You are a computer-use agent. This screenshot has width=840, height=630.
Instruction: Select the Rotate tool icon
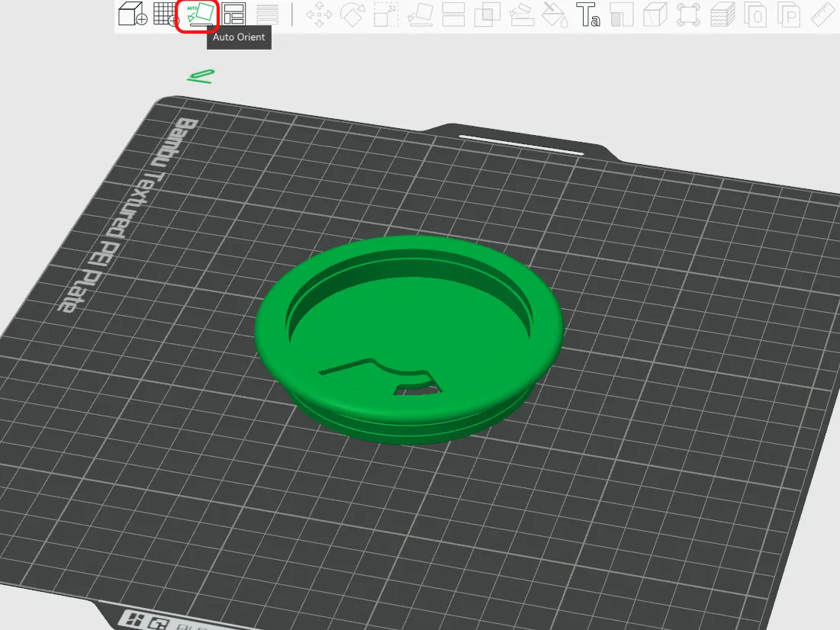point(352,14)
